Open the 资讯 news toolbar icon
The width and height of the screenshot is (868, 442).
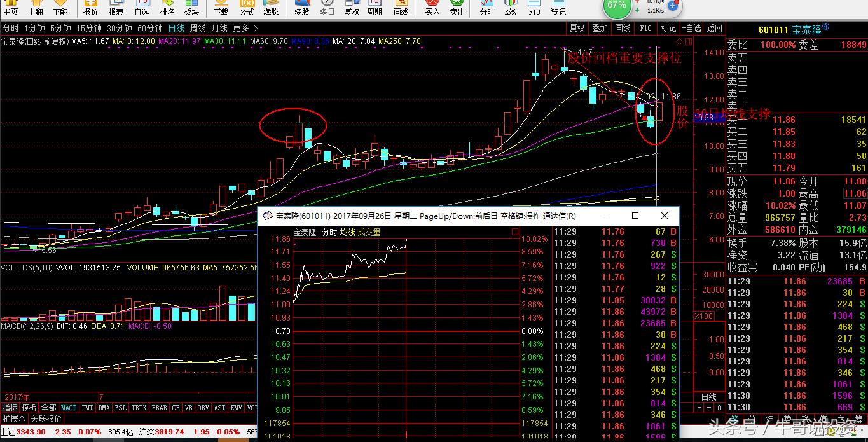558,8
